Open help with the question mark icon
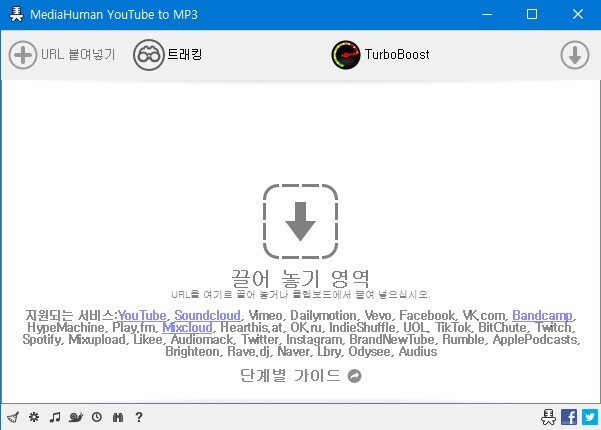This screenshot has width=601, height=430. [139, 417]
